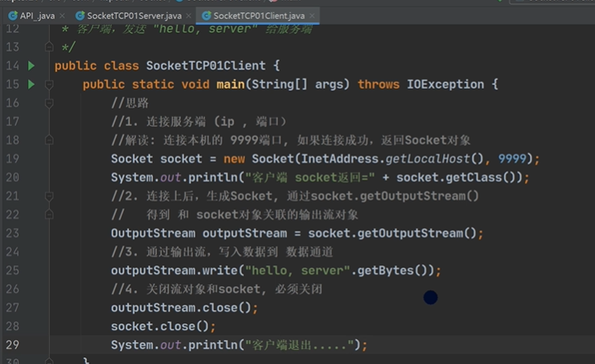
Task: Click socket.close() on line 28
Action: (x=160, y=326)
